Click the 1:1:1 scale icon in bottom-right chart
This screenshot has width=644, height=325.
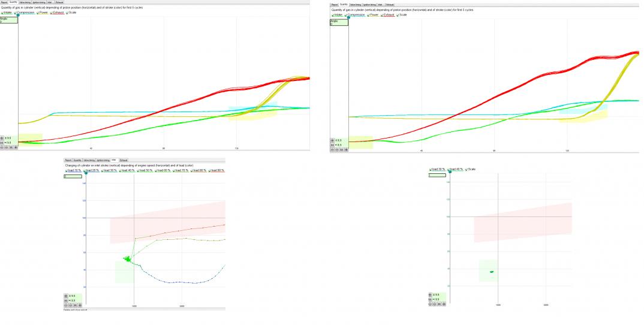(x=430, y=294)
